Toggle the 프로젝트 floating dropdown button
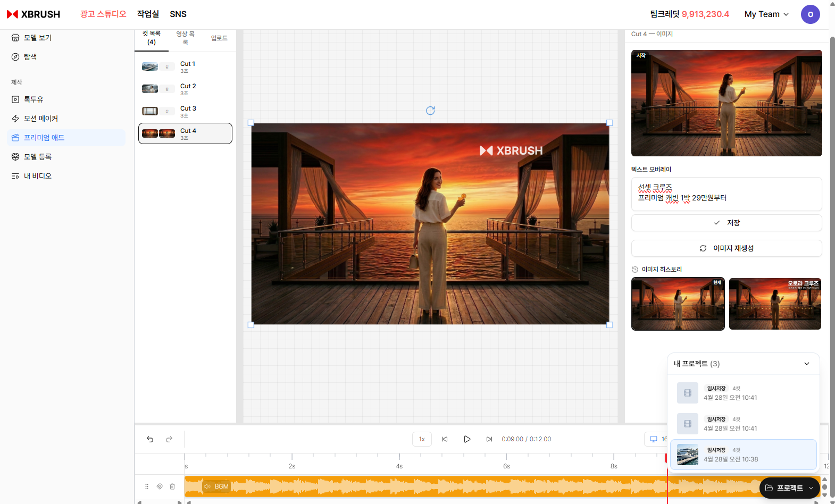 click(789, 488)
